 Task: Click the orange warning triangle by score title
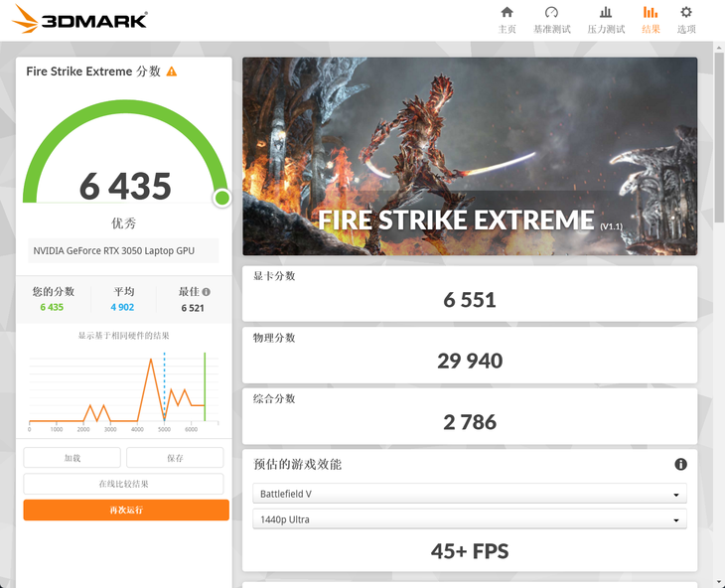pos(172,72)
